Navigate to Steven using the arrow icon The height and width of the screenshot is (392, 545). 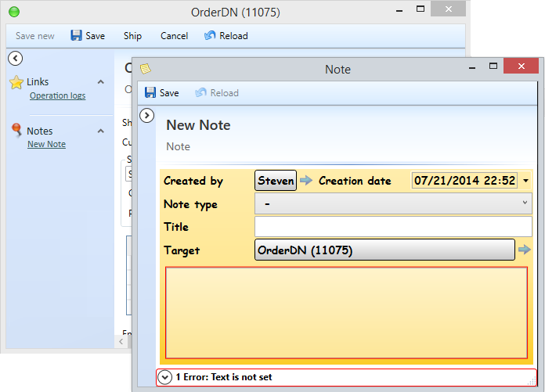click(305, 181)
